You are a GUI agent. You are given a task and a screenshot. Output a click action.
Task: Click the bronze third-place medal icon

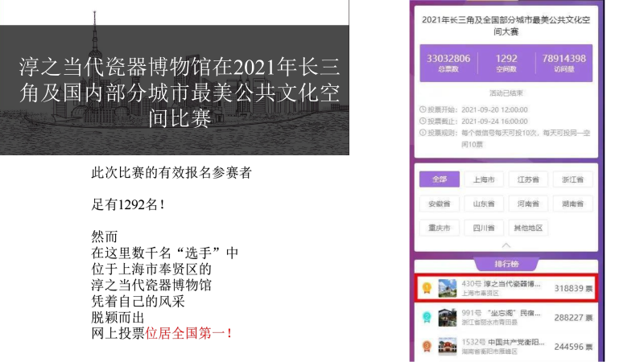pos(427,348)
